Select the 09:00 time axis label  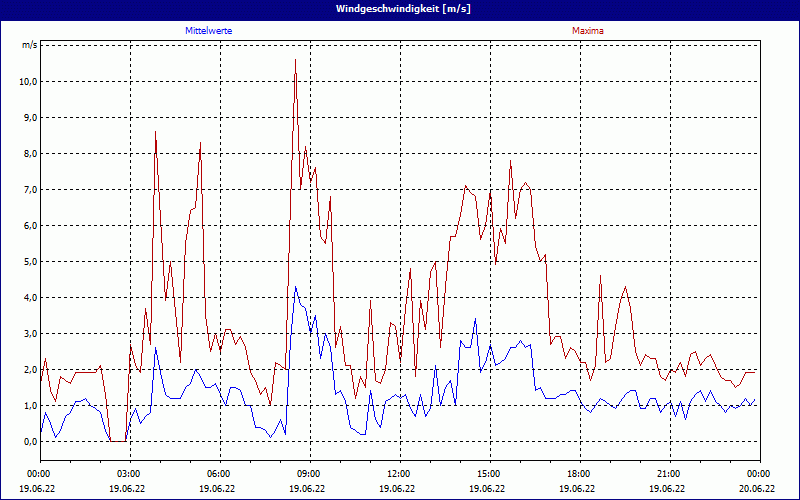coord(308,473)
